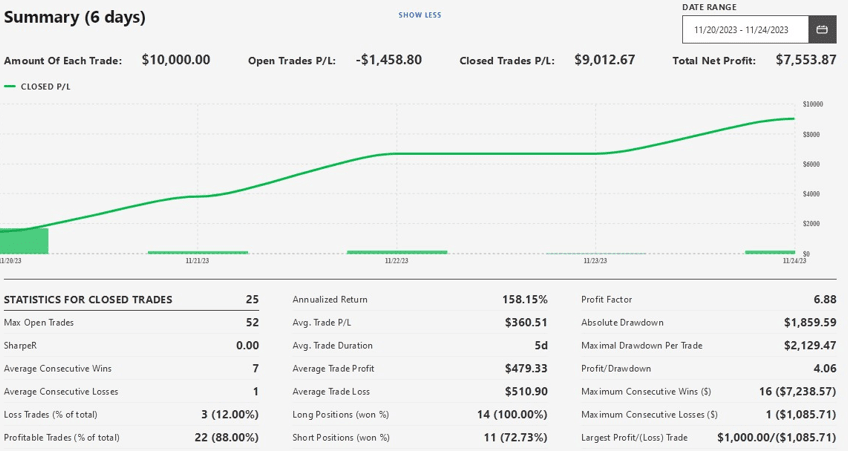Click the small green bar near 11/24/23
848x452 pixels.
tap(769, 252)
